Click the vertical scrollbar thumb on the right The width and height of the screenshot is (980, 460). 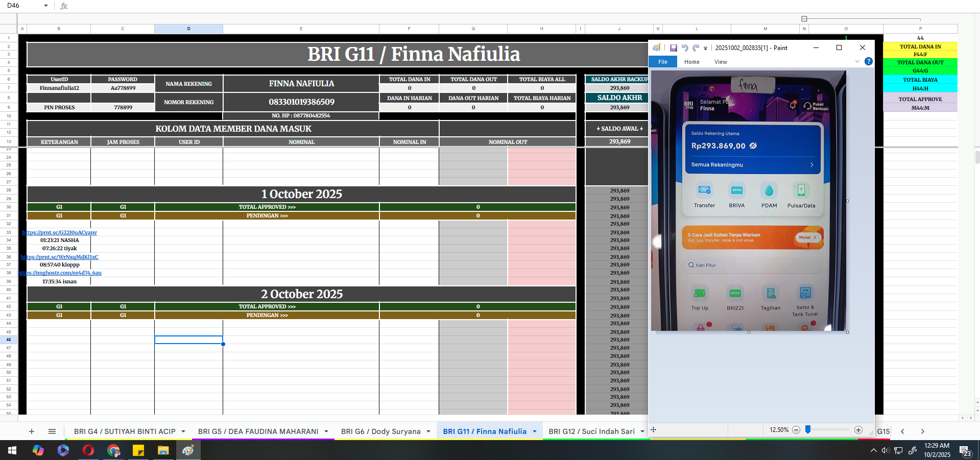tap(977, 157)
